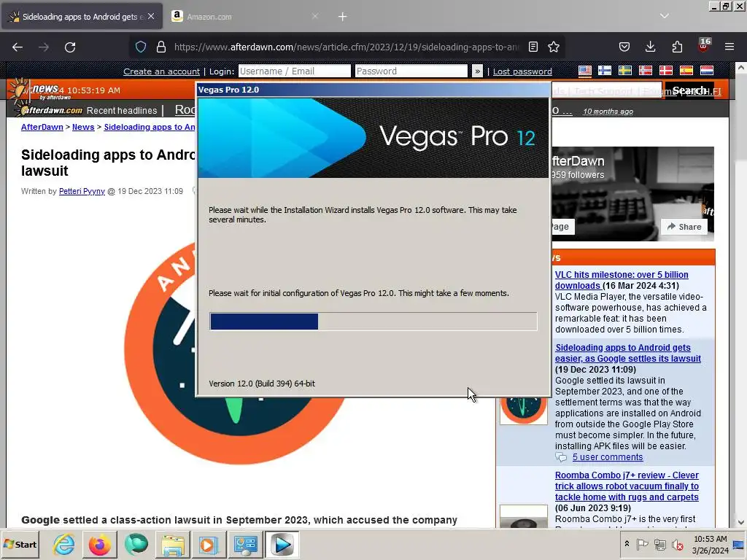Click the News breadcrumb link
The width and height of the screenshot is (747, 560).
point(83,127)
